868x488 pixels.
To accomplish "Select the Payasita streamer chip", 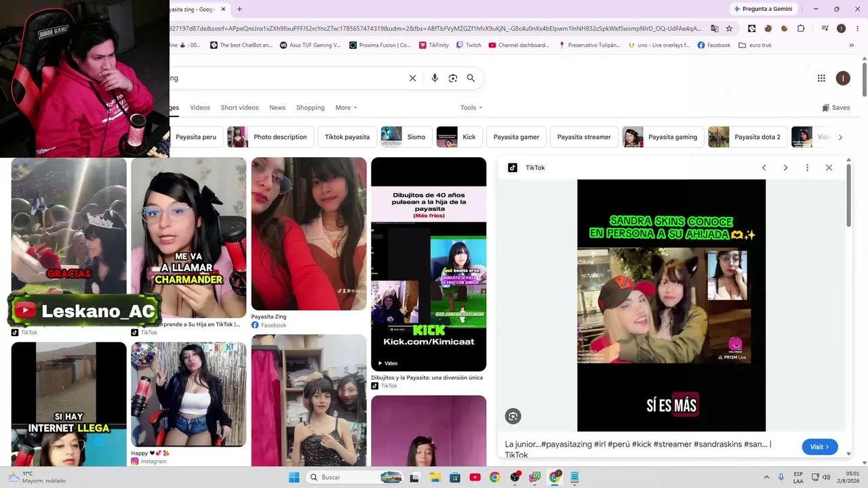I will coord(584,137).
